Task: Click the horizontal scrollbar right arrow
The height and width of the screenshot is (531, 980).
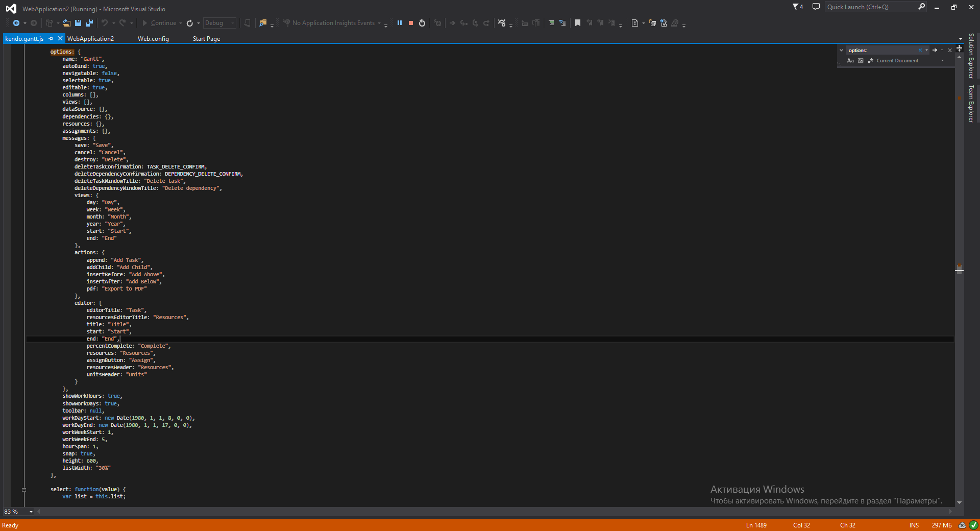Action: point(950,512)
